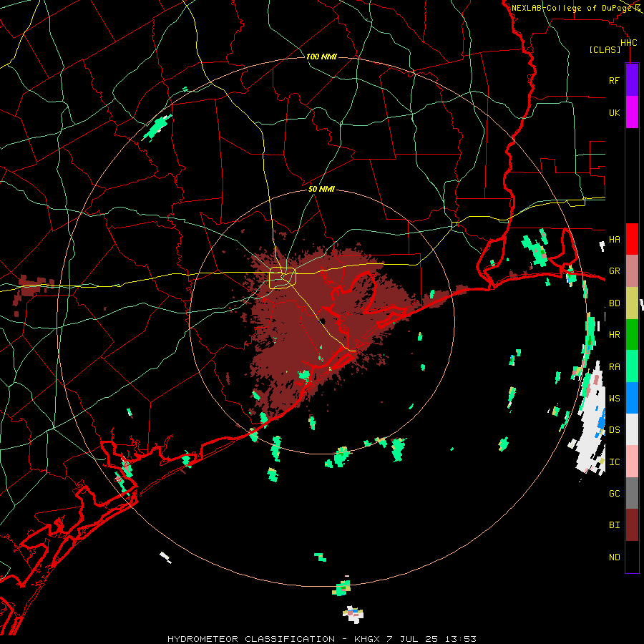The height and width of the screenshot is (644, 644).
Task: Click the '50 NMI' range ring label
Action: point(321,189)
